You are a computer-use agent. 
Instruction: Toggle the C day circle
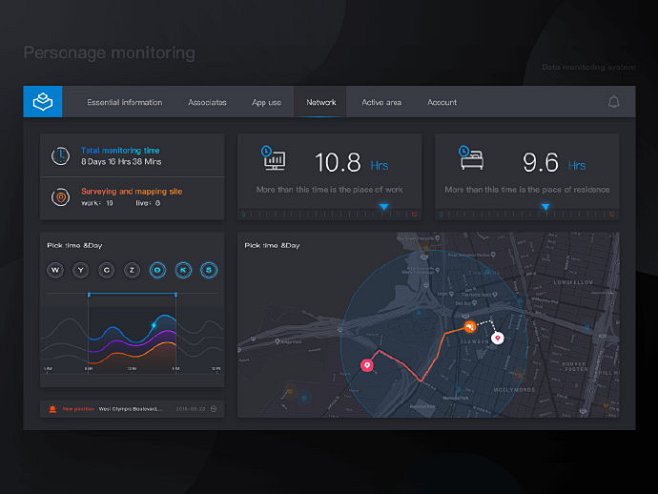[x=106, y=270]
